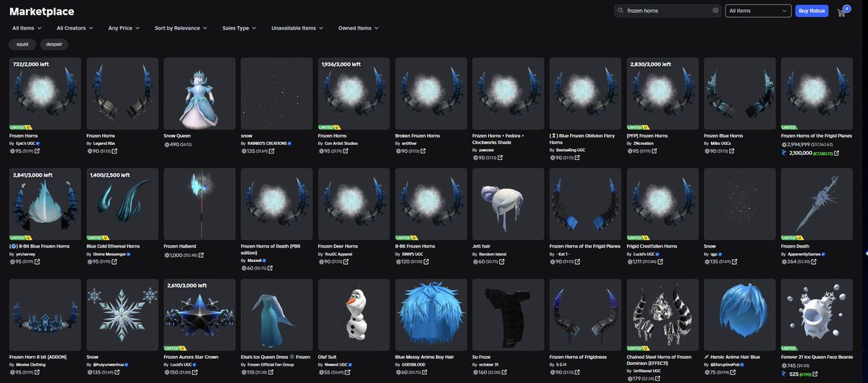The height and width of the screenshot is (383, 868).
Task: Open Blue Cold Ethereal Horns thumbnail
Action: (122, 204)
